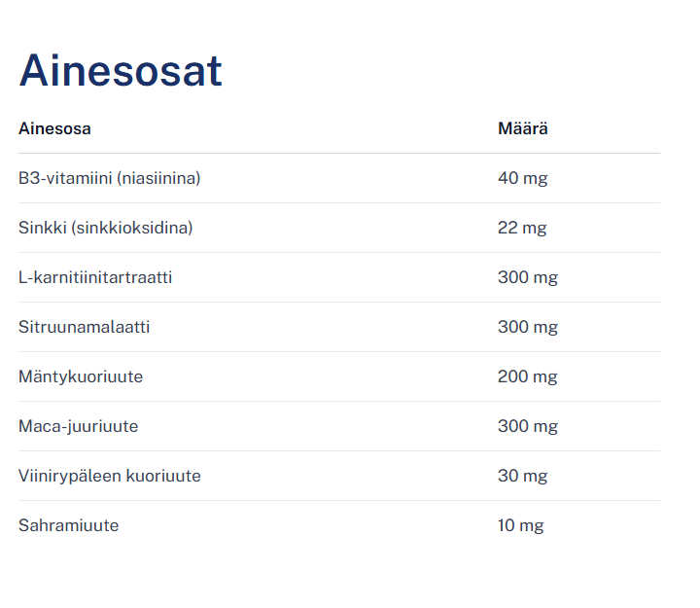
Task: Select the 'Viinirypäleen kuoriuute' ingredient name
Action: click(x=110, y=476)
